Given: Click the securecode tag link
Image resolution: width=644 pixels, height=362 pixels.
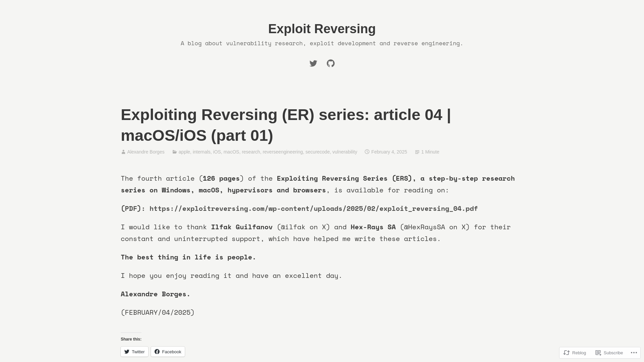Looking at the screenshot, I should (318, 152).
